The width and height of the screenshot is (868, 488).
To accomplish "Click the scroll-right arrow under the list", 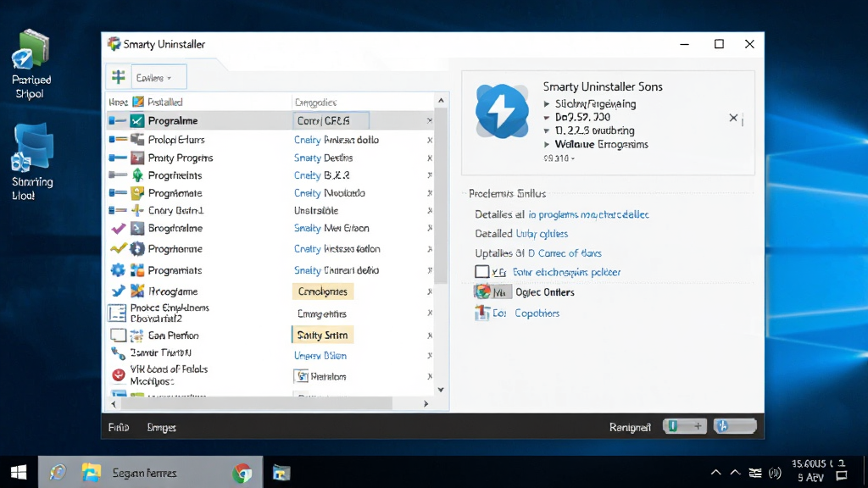I will tap(426, 404).
